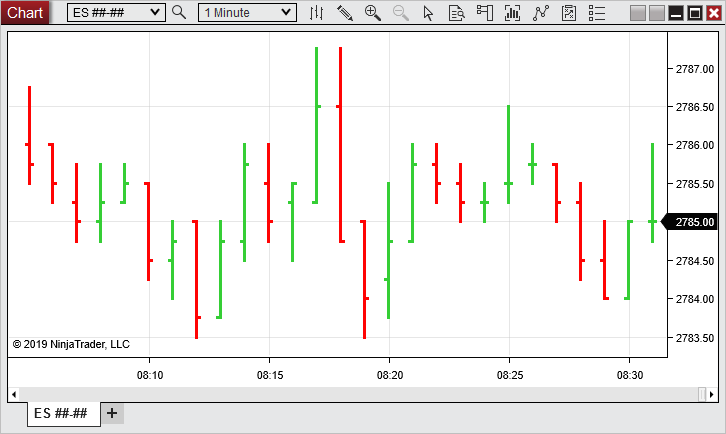Select the drawing tools pencil icon
The image size is (726, 434).
pyautogui.click(x=344, y=13)
